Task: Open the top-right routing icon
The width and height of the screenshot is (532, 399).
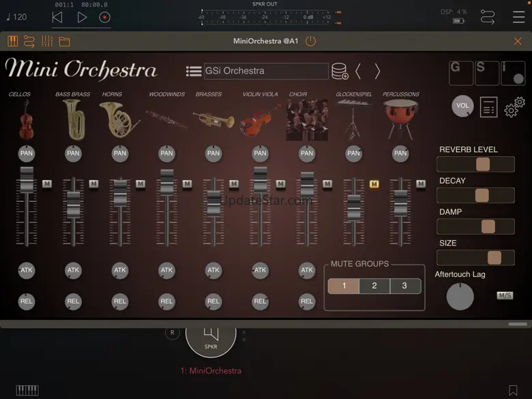Action: [488, 16]
